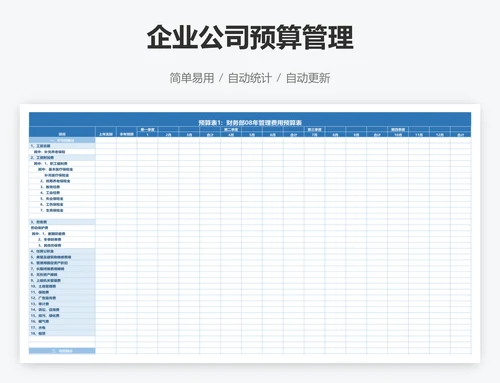Select row 8、无形资产摊销
Viewport: 500px width, 383px height.
pyautogui.click(x=62, y=275)
